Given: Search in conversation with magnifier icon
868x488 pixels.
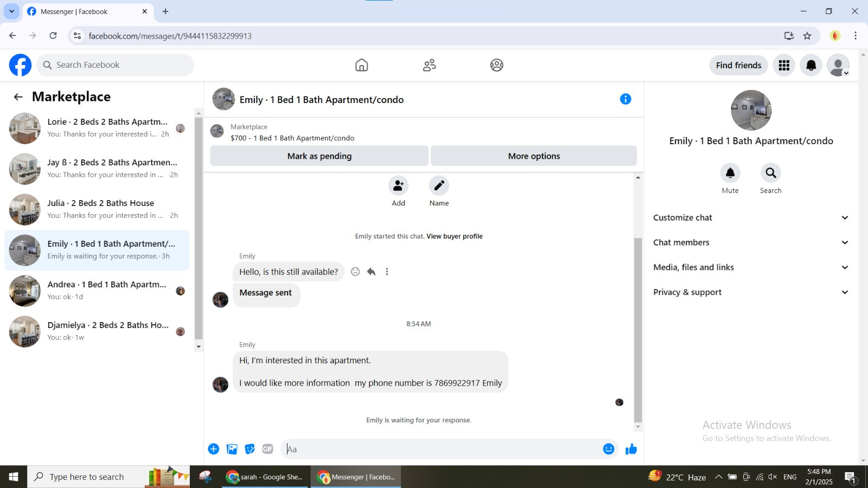Looking at the screenshot, I should point(770,173).
